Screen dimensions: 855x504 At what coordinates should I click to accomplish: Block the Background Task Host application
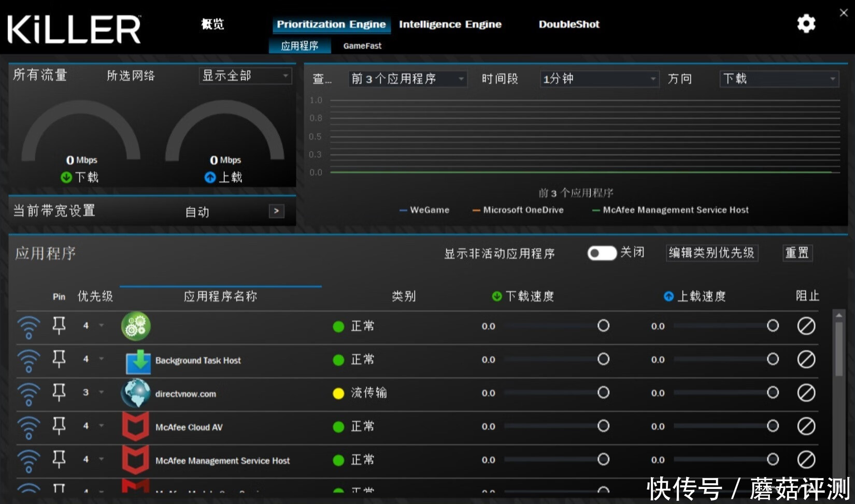pyautogui.click(x=806, y=359)
